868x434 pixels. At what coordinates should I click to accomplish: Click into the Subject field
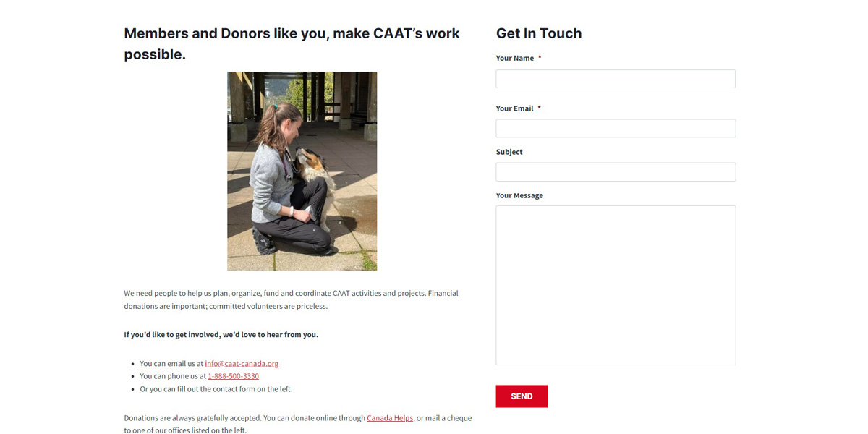click(x=615, y=172)
